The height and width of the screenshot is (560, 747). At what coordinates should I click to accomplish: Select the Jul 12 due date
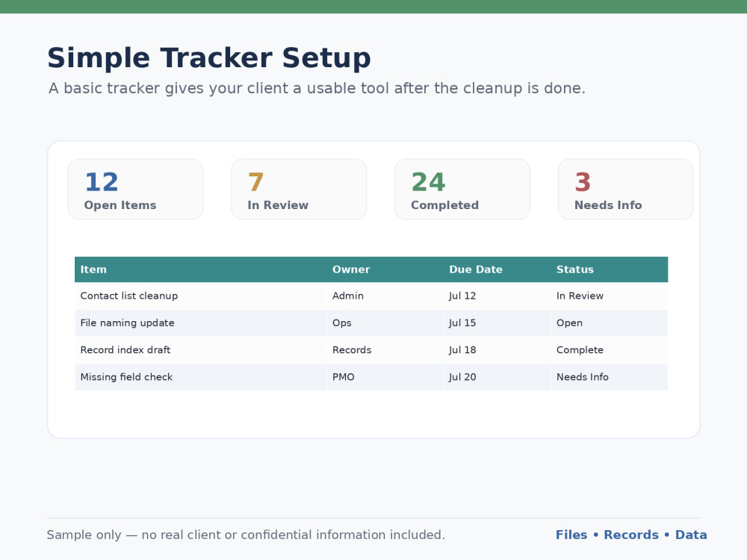498,296
